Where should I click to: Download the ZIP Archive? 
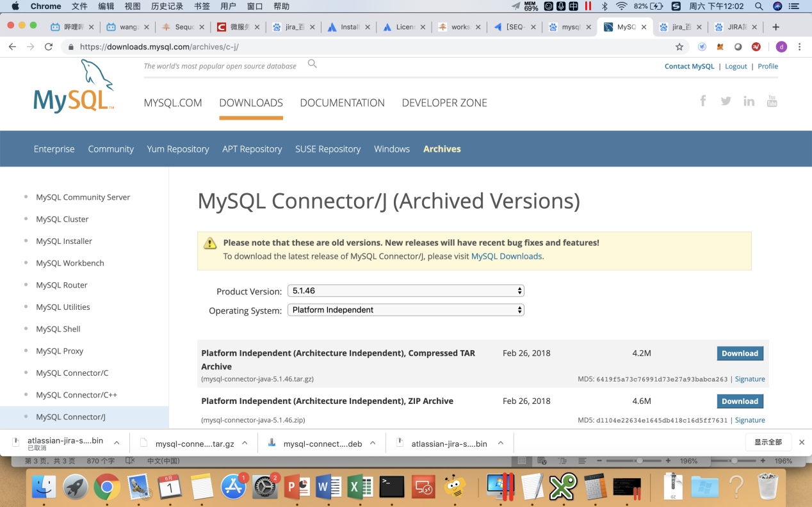[x=740, y=401]
